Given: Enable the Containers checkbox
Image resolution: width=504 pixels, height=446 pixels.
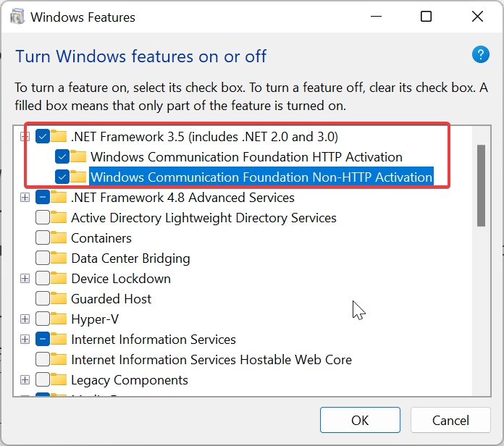Looking at the screenshot, I should (x=43, y=238).
